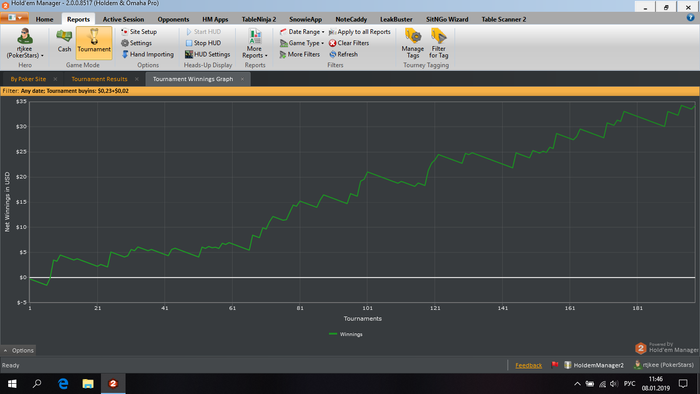This screenshot has width=700, height=394.
Task: Open the Home ribbon tab
Action: (44, 19)
